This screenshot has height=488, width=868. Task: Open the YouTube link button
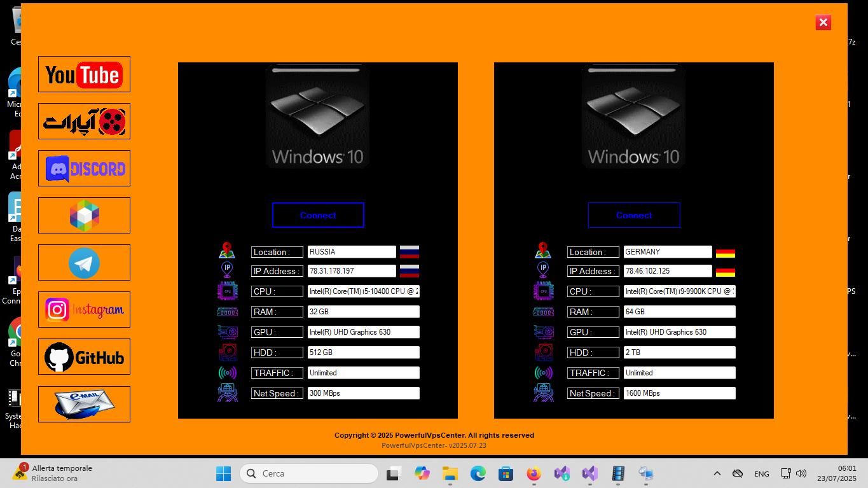click(x=84, y=74)
